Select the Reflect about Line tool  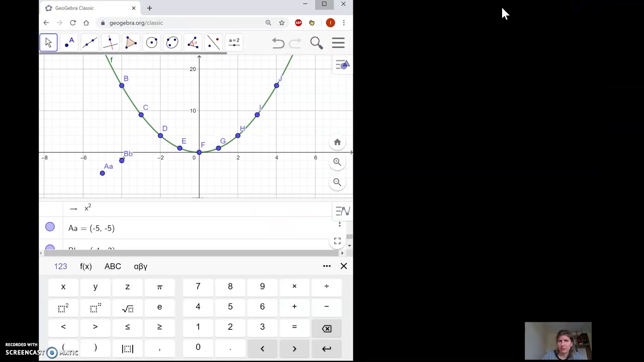[213, 43]
